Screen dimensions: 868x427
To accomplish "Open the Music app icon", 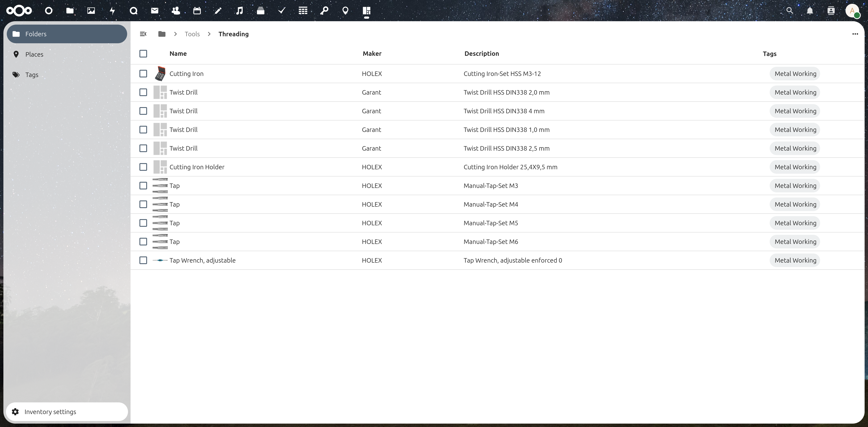I will coord(239,11).
